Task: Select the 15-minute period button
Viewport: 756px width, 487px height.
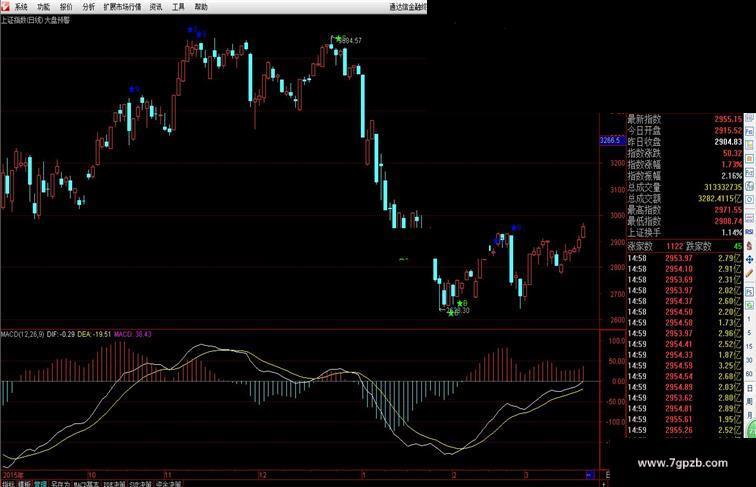Action: click(749, 346)
